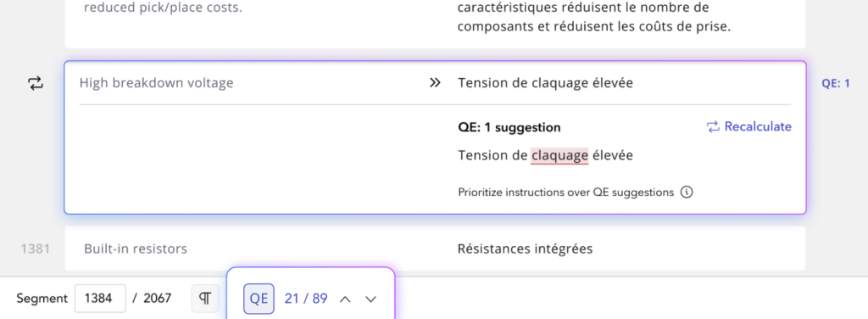Click the Segment number input showing 1384
This screenshot has width=868, height=319.
pos(100,299)
